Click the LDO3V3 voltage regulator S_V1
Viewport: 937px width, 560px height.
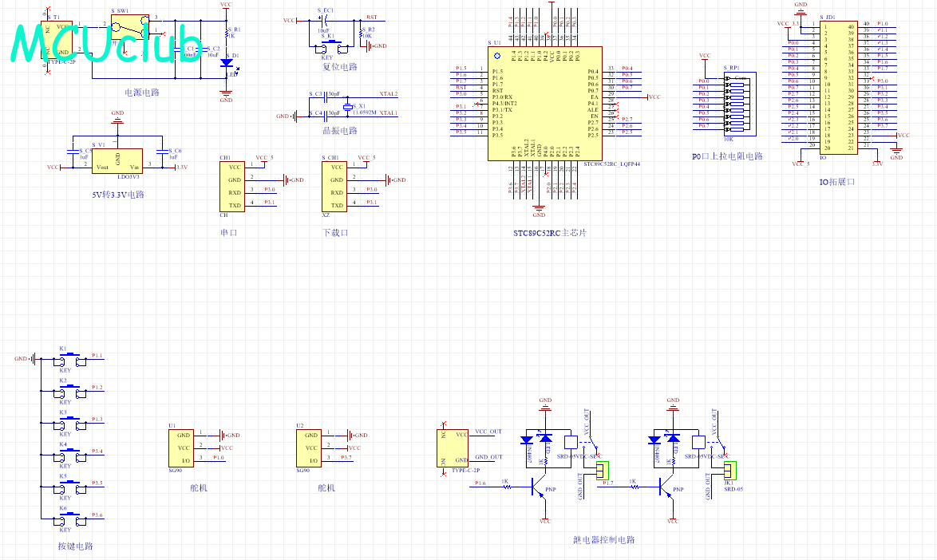(117, 160)
